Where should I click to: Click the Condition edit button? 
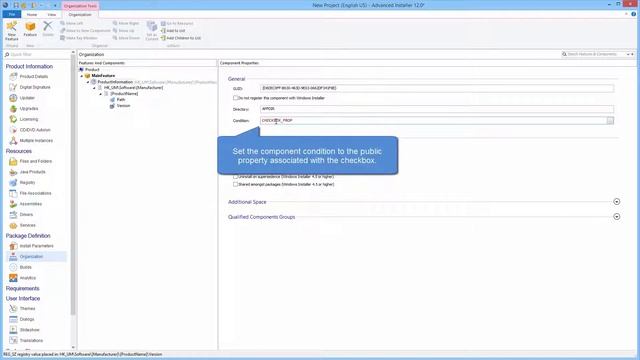[610, 120]
